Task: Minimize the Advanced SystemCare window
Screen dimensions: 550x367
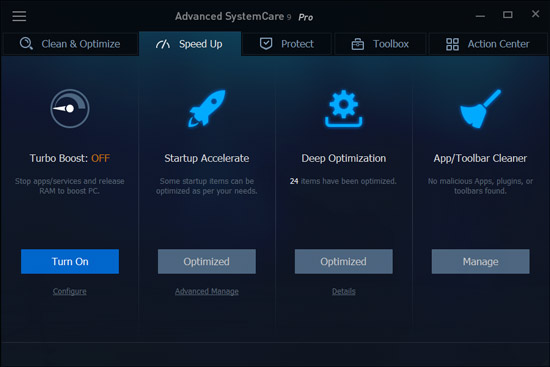Action: [x=480, y=15]
